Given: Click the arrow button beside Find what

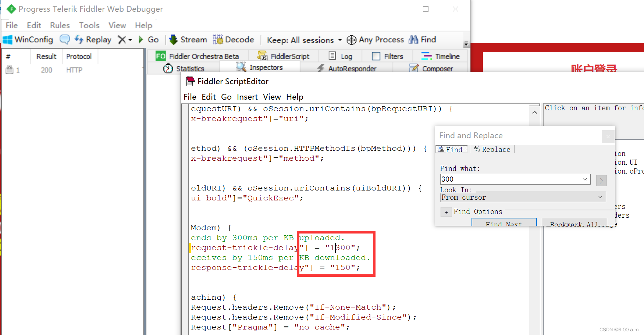Looking at the screenshot, I should coord(601,181).
